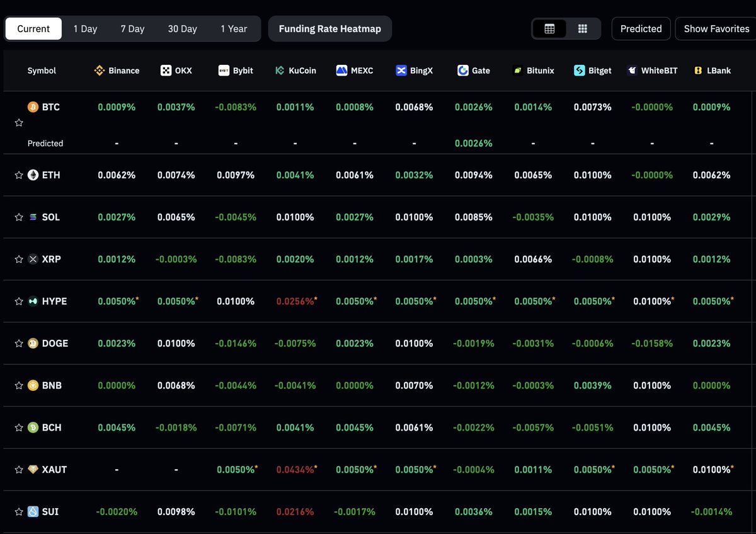Click KuCoin XAUT rate 0.0434%
The width and height of the screenshot is (756, 534).
[295, 470]
